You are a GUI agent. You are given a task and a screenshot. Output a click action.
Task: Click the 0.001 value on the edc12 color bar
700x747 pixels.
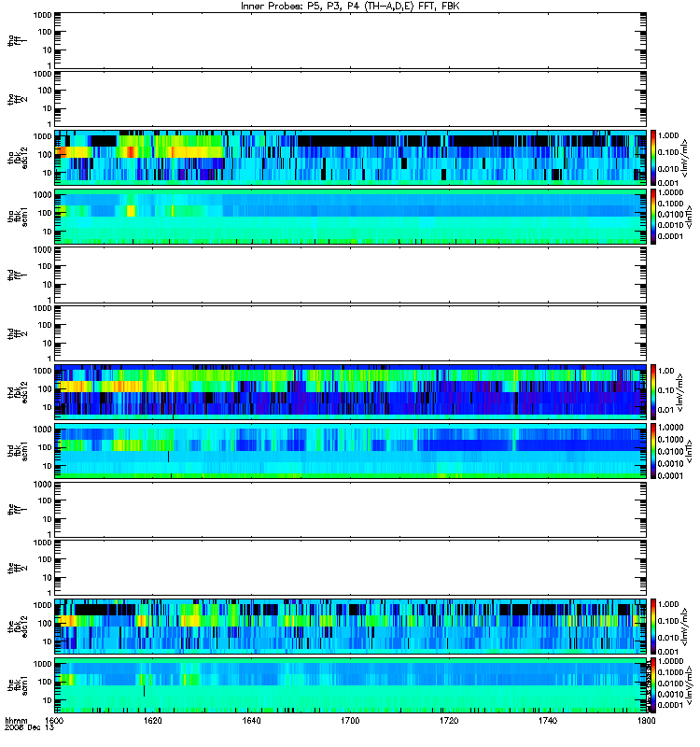(x=668, y=652)
